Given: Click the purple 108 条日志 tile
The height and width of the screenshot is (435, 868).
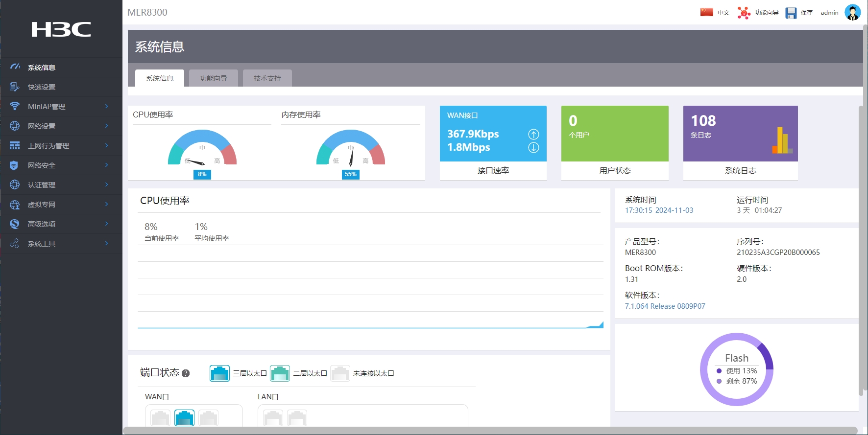Looking at the screenshot, I should pyautogui.click(x=741, y=134).
